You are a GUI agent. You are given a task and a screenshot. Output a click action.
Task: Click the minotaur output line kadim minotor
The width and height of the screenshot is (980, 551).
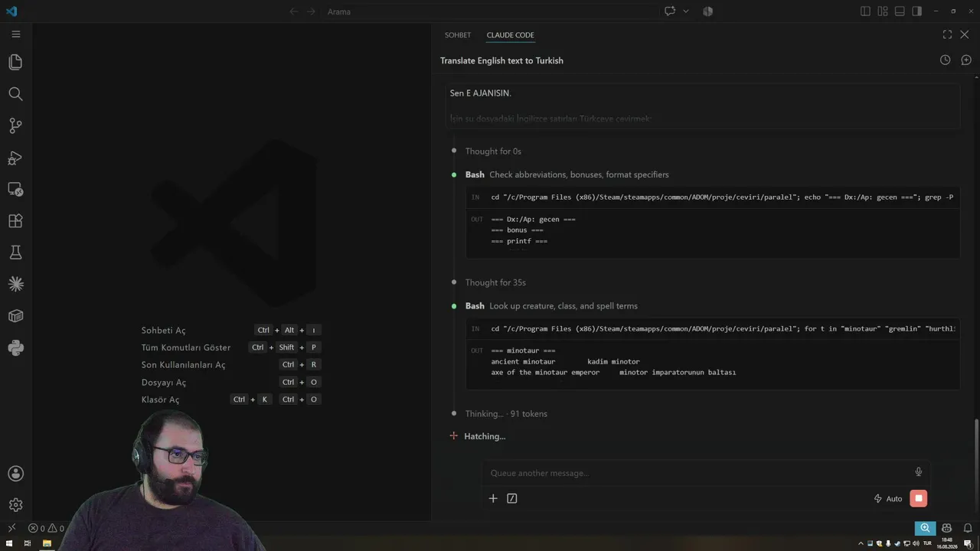point(565,361)
